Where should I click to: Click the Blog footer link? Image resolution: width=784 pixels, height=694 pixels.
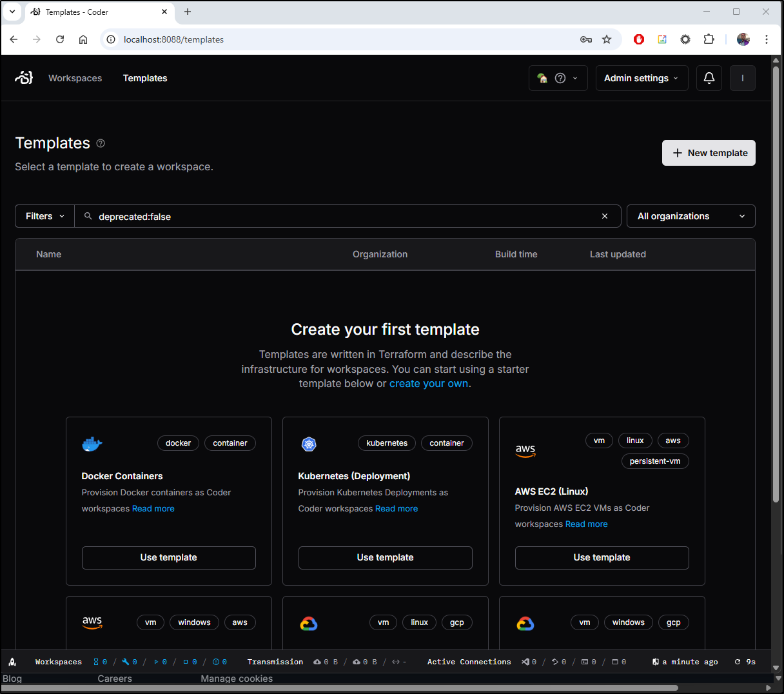coord(12,679)
